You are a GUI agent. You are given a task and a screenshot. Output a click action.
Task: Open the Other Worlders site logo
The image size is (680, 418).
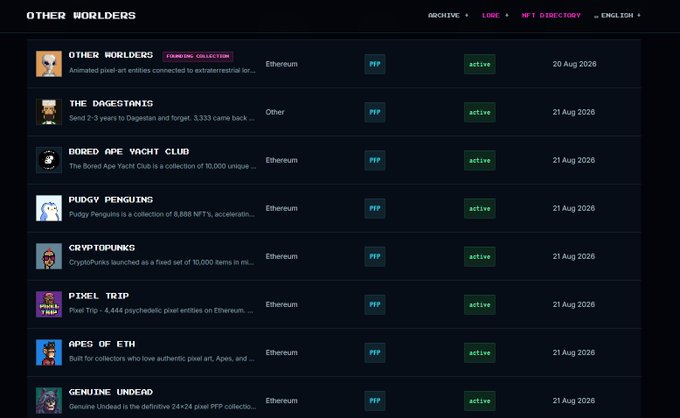coord(81,16)
